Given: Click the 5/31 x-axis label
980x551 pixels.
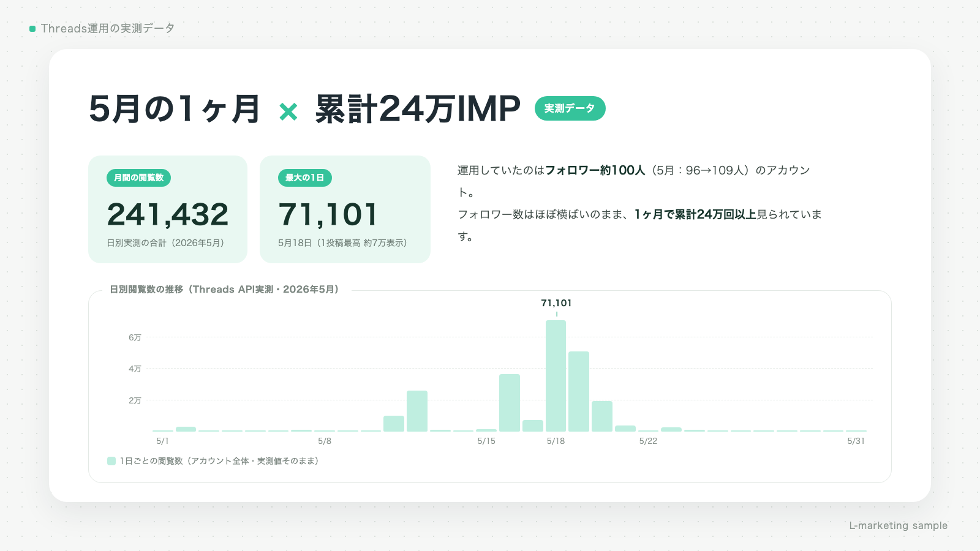Looking at the screenshot, I should click(856, 441).
